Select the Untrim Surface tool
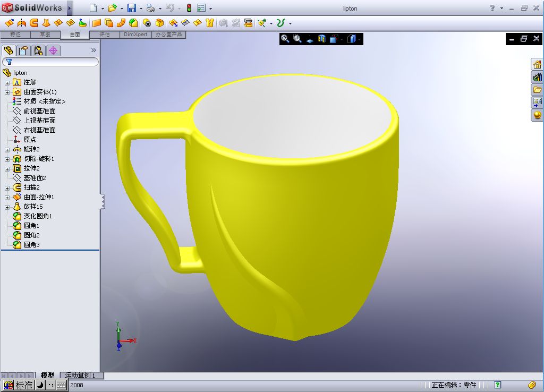The height and width of the screenshot is (392, 544). click(198, 23)
